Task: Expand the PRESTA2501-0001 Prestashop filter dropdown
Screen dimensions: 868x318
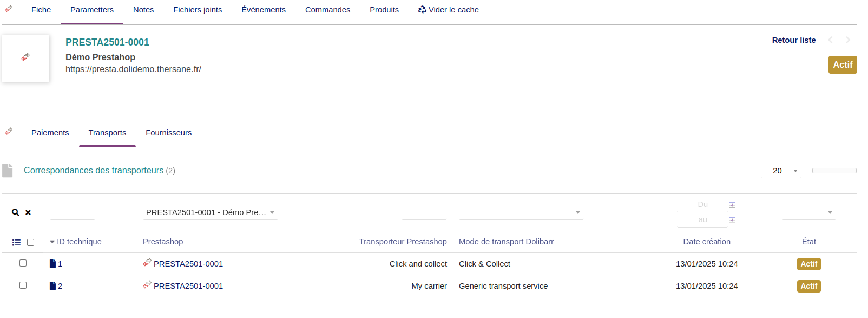Action: pos(272,212)
